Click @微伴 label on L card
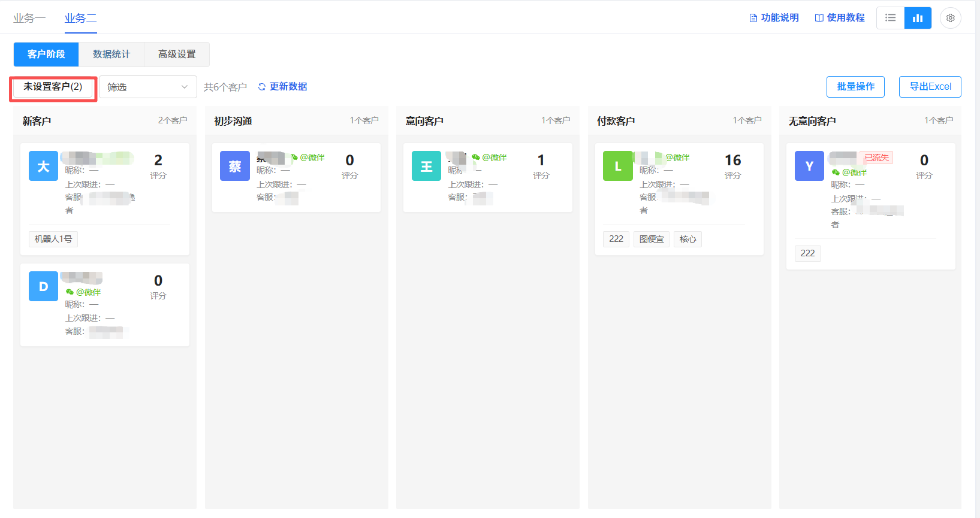 click(677, 157)
